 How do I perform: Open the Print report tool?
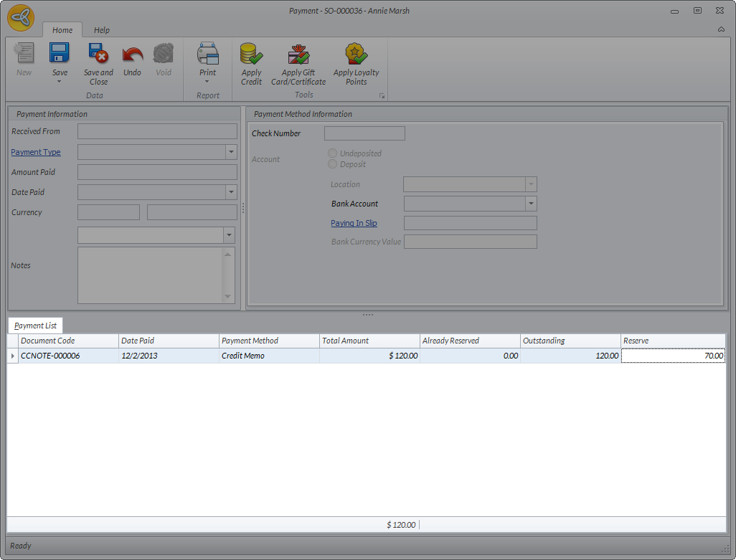click(207, 54)
